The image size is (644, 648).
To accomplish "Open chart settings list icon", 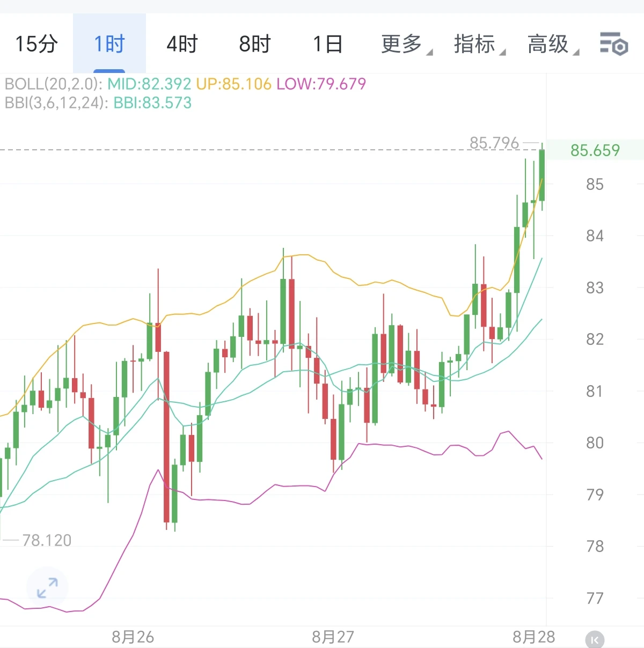I will click(x=614, y=44).
